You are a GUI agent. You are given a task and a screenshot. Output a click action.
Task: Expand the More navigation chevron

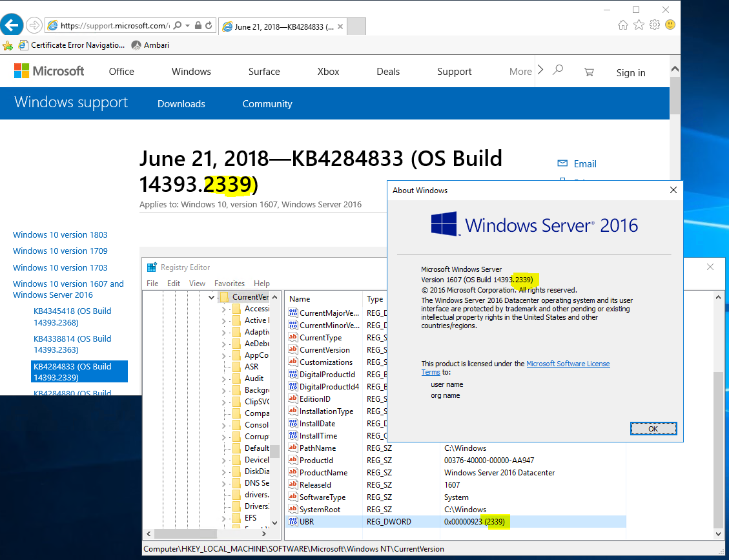540,70
